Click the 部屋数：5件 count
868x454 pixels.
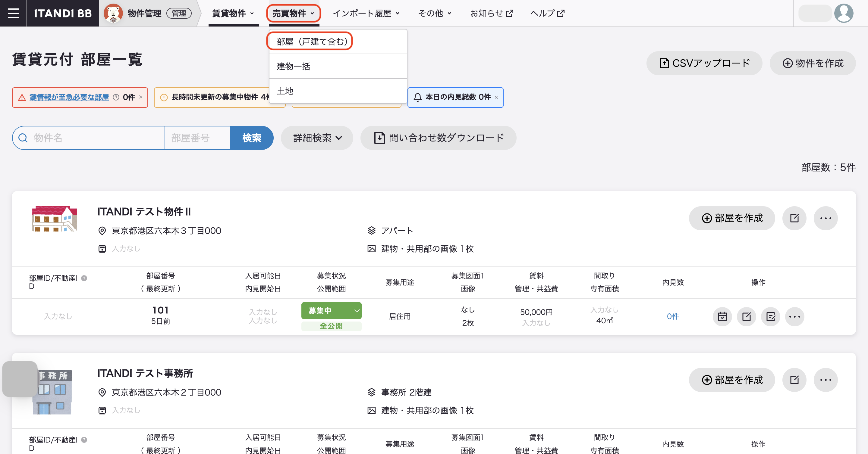828,167
